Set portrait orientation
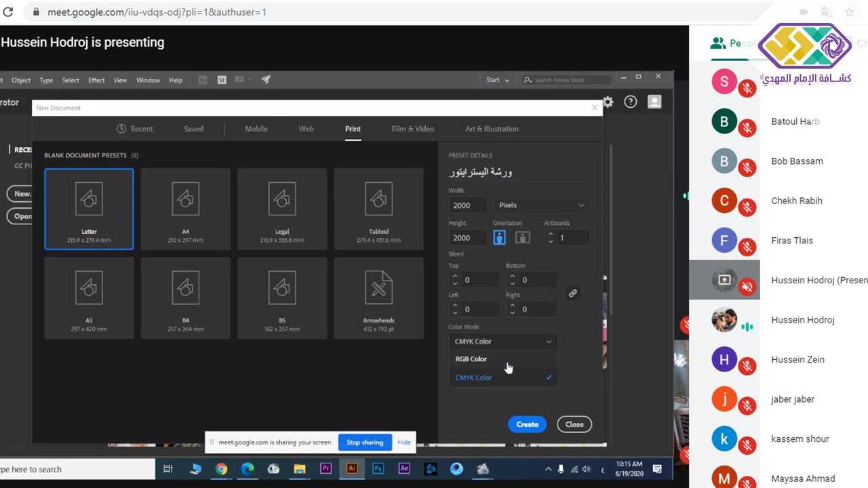This screenshot has height=488, width=868. pos(500,238)
